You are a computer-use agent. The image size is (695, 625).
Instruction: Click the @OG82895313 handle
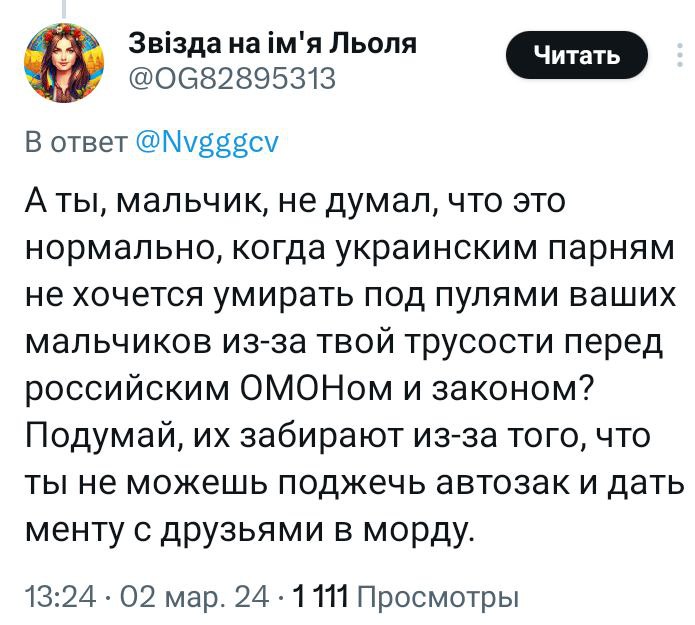click(232, 79)
